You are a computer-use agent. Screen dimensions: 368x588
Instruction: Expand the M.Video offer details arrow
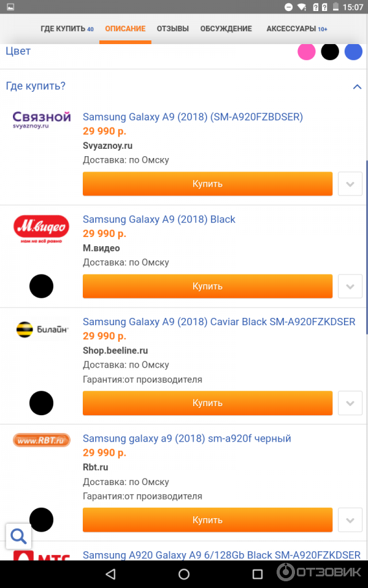(350, 286)
